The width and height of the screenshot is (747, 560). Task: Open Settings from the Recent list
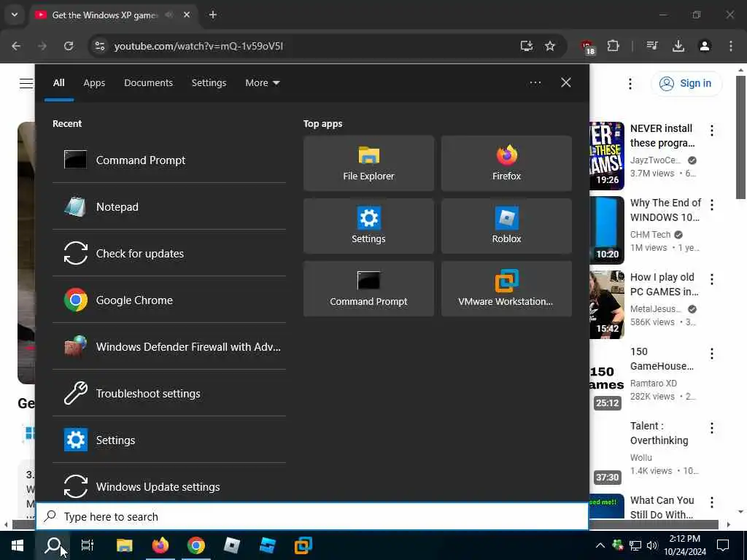[x=169, y=440]
